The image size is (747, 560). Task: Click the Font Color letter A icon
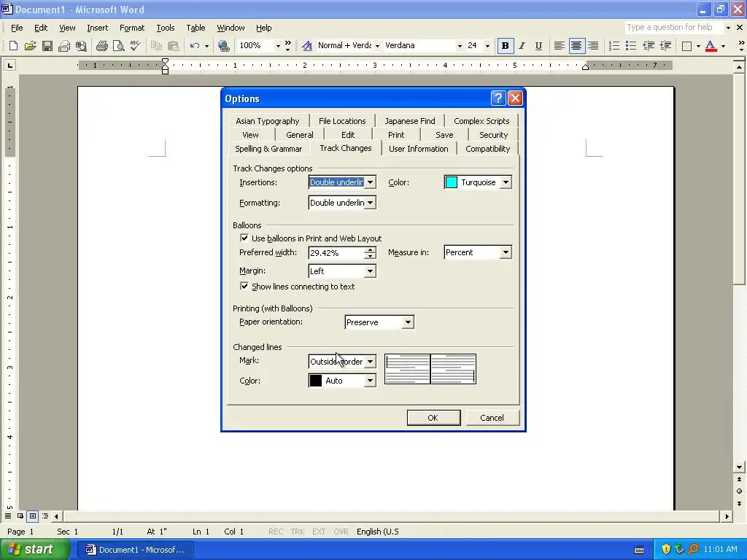pyautogui.click(x=711, y=46)
